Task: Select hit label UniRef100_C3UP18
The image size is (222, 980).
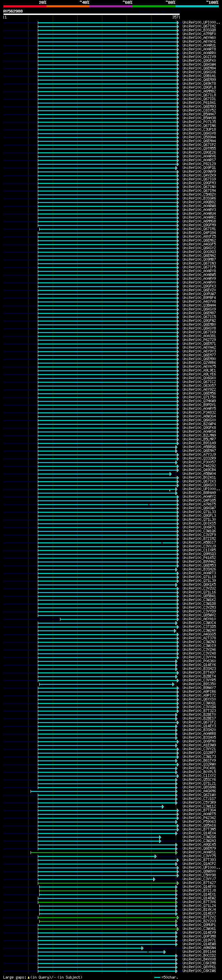Action: (x=199, y=129)
